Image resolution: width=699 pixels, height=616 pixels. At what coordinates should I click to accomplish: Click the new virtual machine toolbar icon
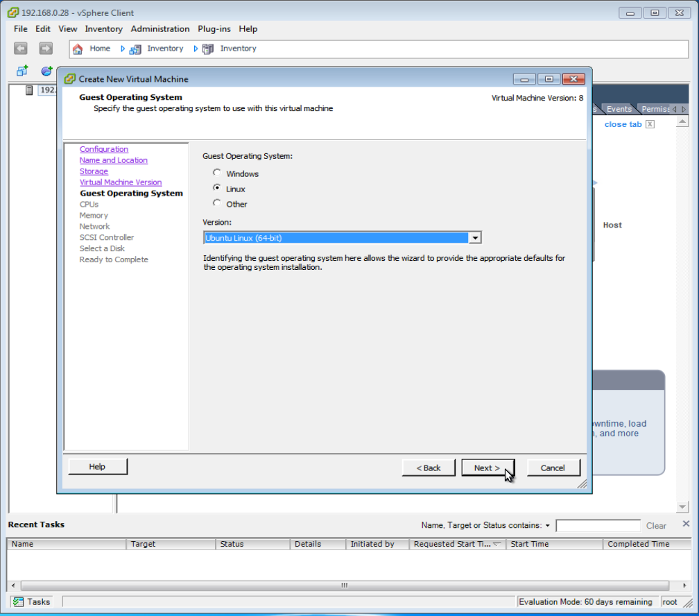[x=22, y=71]
